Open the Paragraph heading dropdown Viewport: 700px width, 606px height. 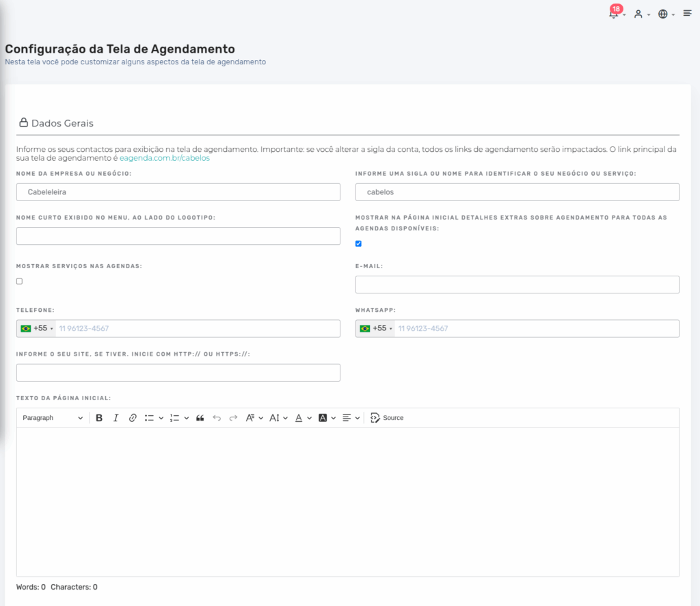(x=52, y=418)
